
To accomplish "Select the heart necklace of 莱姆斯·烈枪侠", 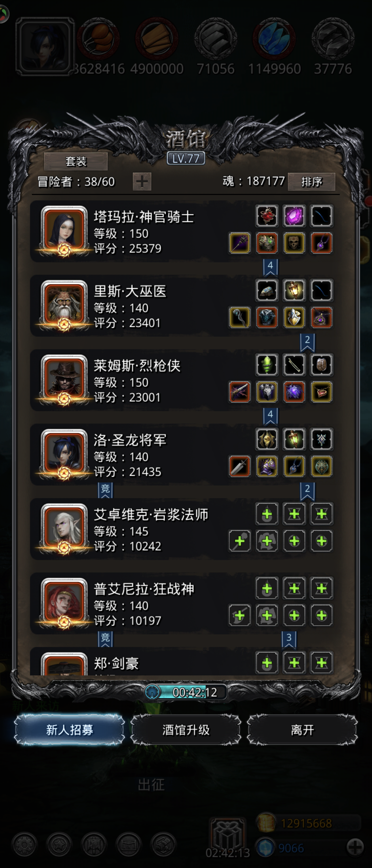I will tap(321, 392).
